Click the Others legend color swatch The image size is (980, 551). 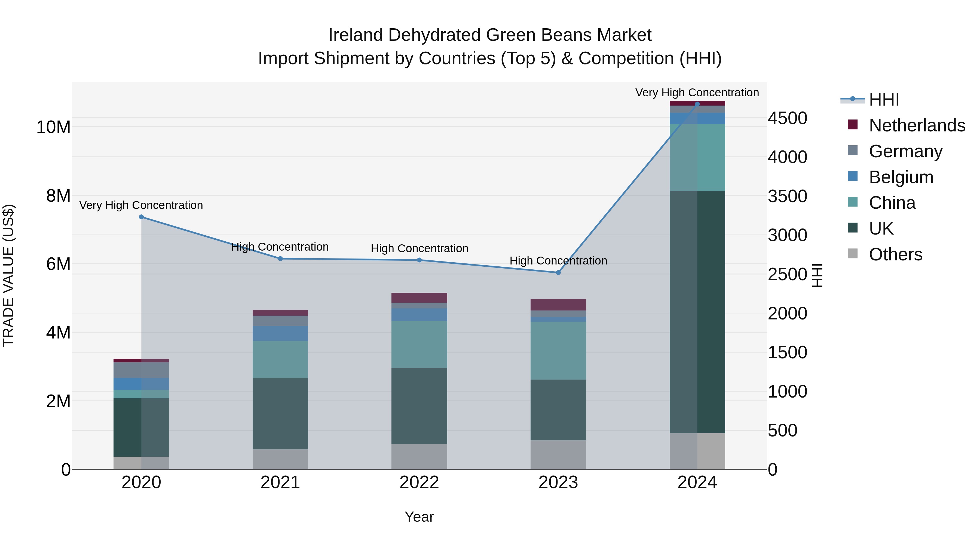853,254
